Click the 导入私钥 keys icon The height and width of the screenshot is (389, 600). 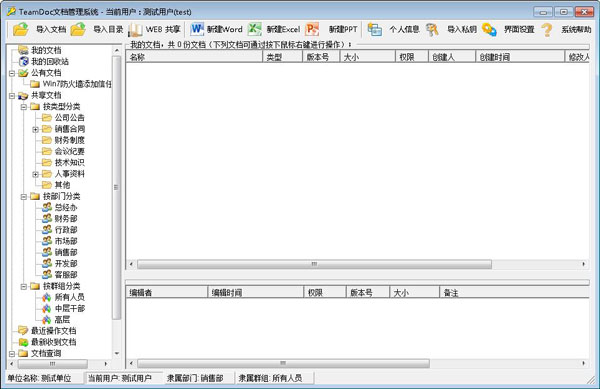(x=432, y=29)
